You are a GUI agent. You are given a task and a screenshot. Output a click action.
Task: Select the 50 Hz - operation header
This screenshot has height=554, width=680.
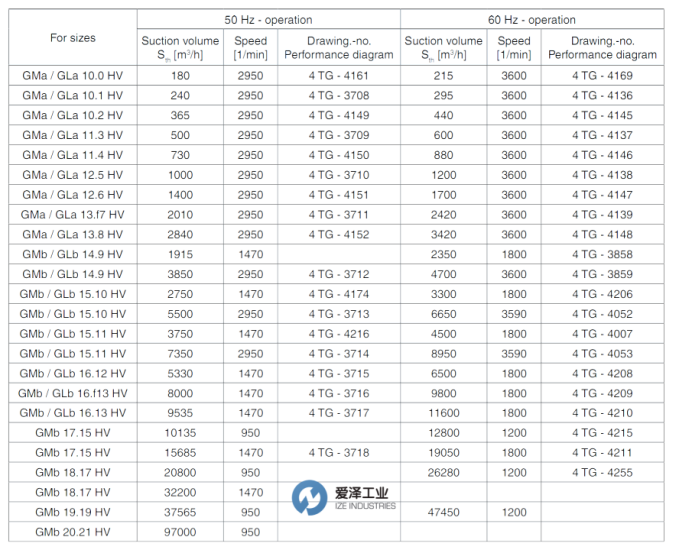pyautogui.click(x=267, y=20)
